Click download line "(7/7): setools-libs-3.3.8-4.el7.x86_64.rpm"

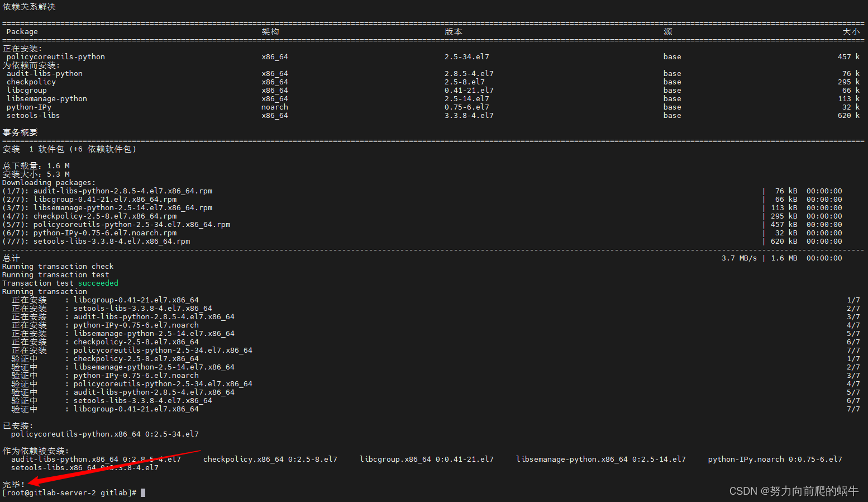(96, 241)
